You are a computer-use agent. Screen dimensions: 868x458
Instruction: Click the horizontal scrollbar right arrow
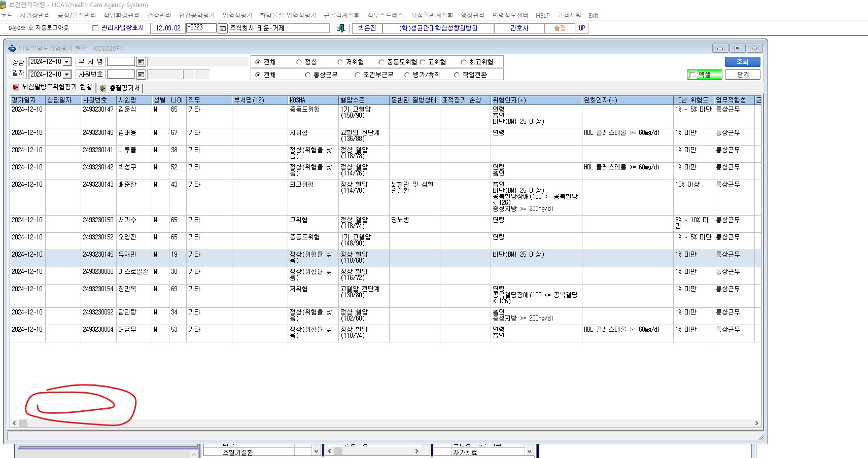coord(756,423)
